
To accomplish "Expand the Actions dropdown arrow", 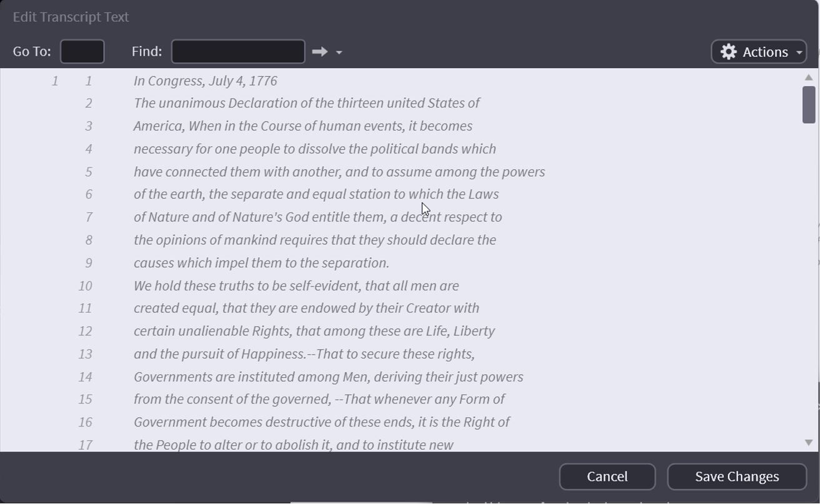I will tap(799, 52).
